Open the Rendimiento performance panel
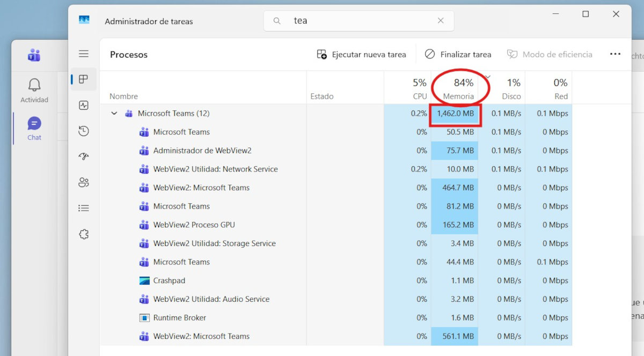The height and width of the screenshot is (356, 644). [83, 105]
